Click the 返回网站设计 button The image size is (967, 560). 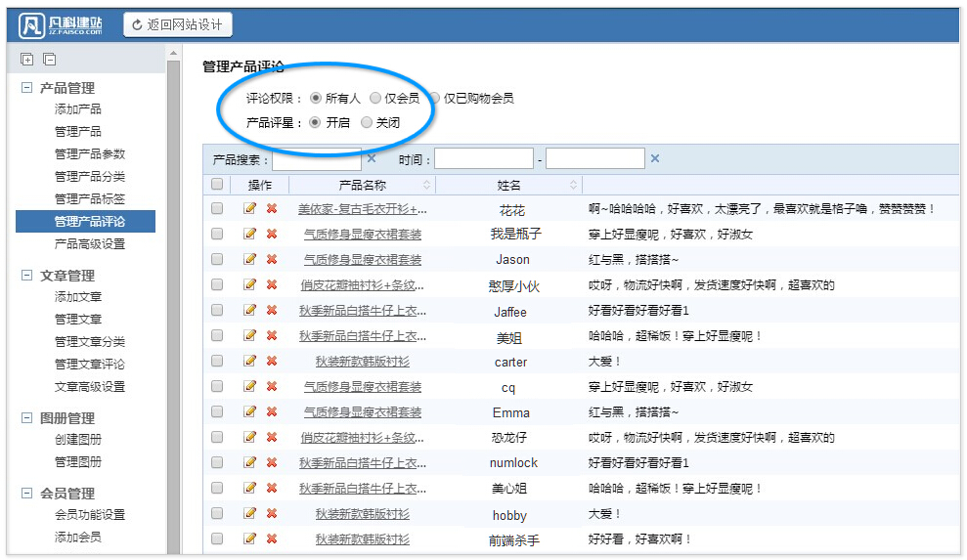[178, 24]
